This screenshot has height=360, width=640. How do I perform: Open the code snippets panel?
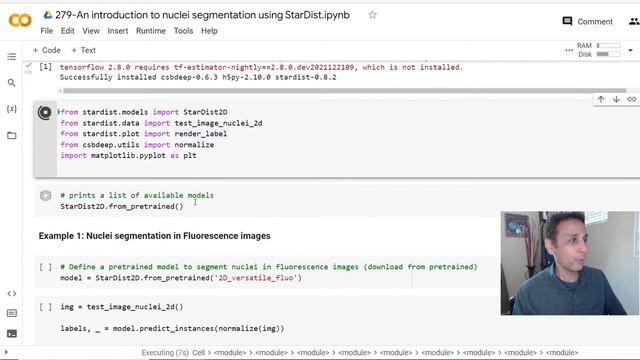(11, 293)
